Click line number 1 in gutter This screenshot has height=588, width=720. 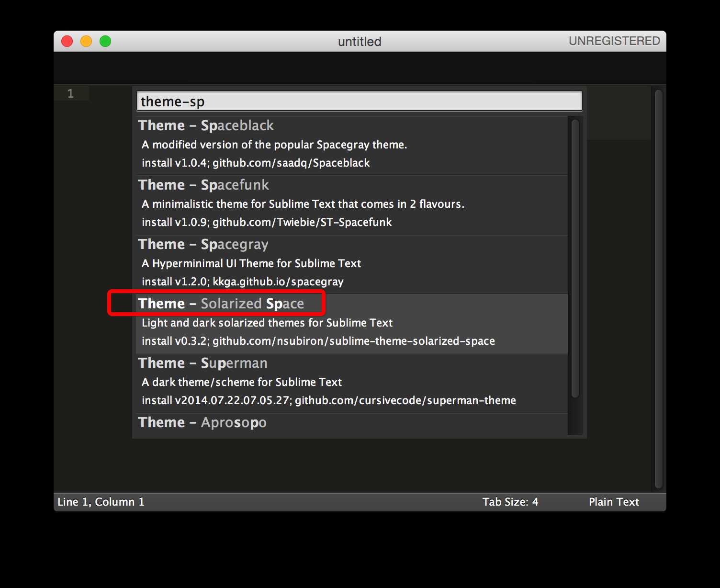[70, 93]
